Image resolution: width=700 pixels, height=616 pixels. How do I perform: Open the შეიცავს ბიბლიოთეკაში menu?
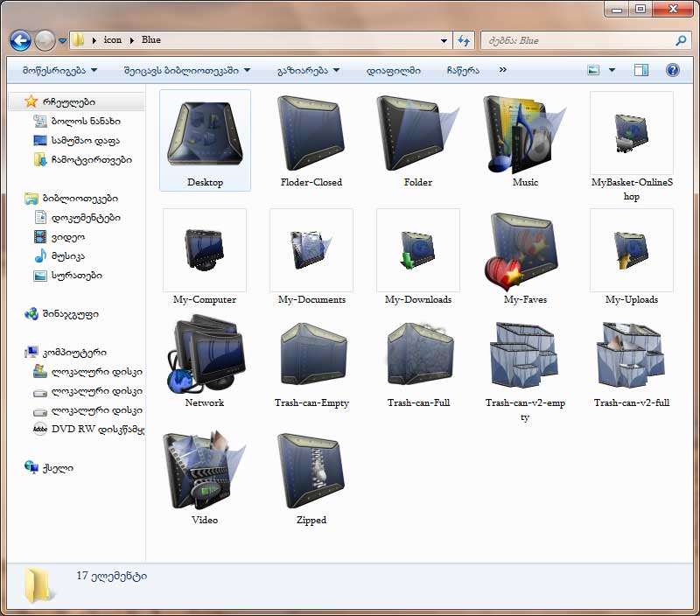(187, 70)
